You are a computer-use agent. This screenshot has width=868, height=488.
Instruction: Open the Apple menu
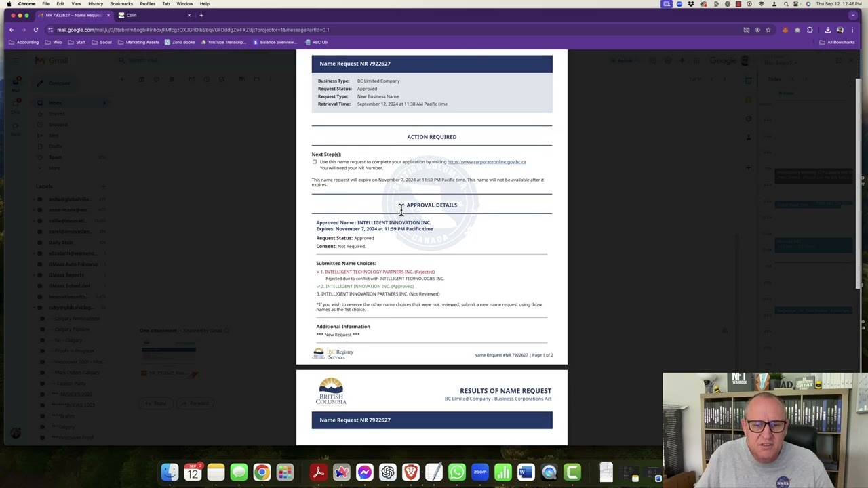(9, 4)
